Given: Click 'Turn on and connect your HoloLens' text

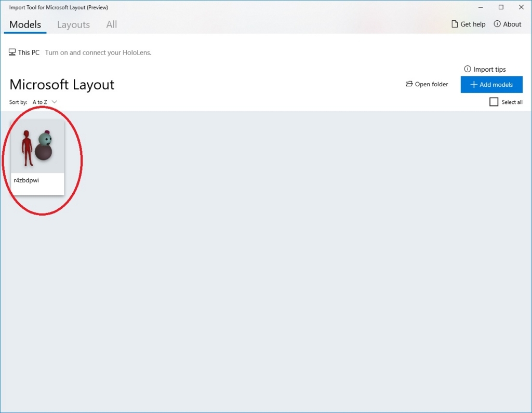Looking at the screenshot, I should tap(98, 52).
